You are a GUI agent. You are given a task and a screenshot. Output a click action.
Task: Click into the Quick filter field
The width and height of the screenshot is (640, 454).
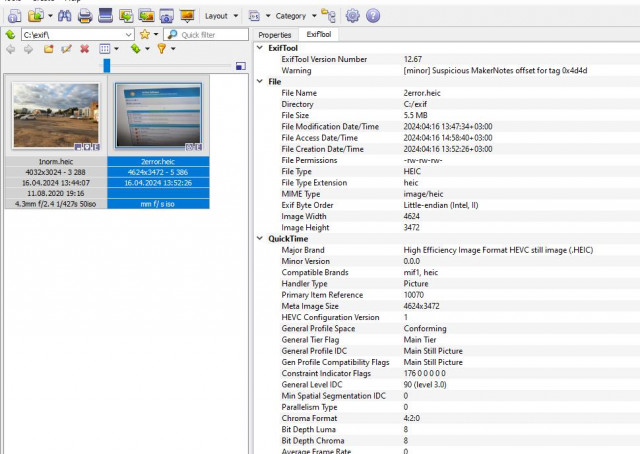(x=206, y=35)
